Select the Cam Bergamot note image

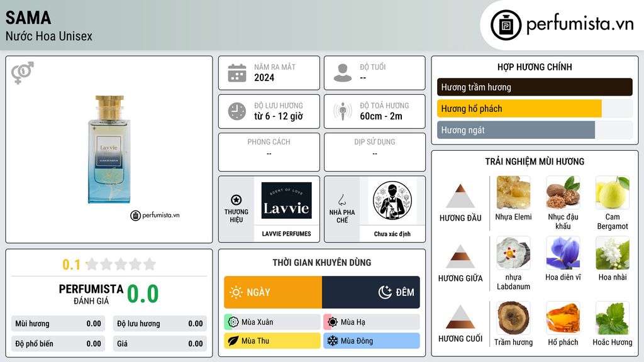(613, 192)
